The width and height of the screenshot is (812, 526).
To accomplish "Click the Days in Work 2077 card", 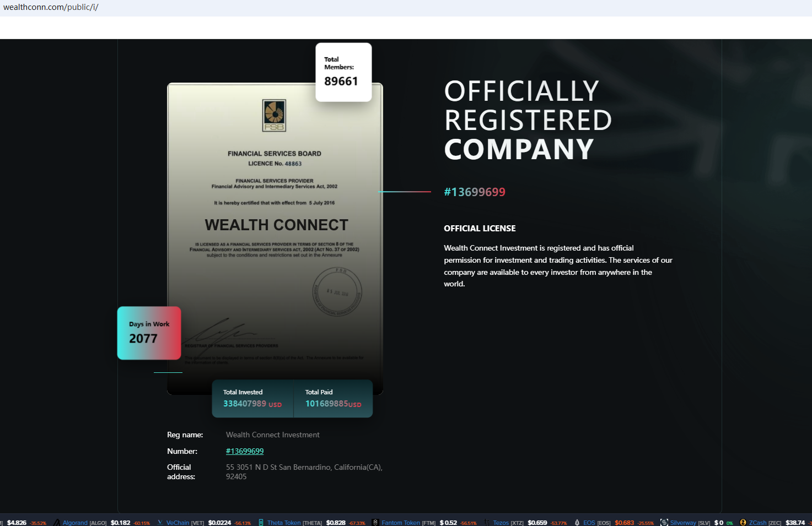I will coord(149,333).
